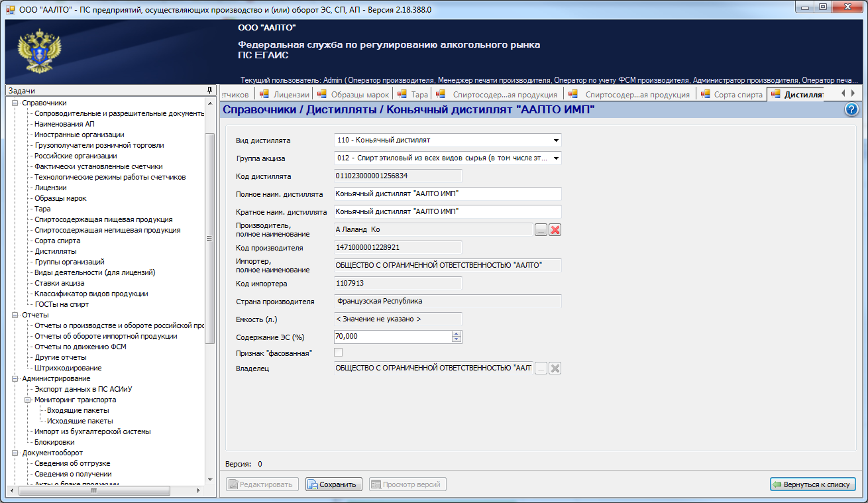Click the Сохранить button

point(334,484)
